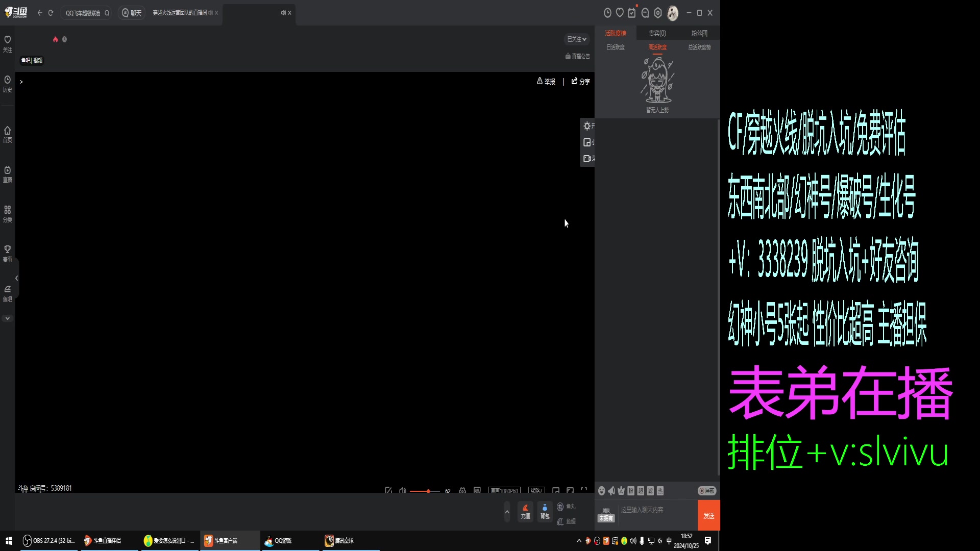Switch to 穿越火线运营团队的直播间 tab
This screenshot has width=980, height=551.
180,13
